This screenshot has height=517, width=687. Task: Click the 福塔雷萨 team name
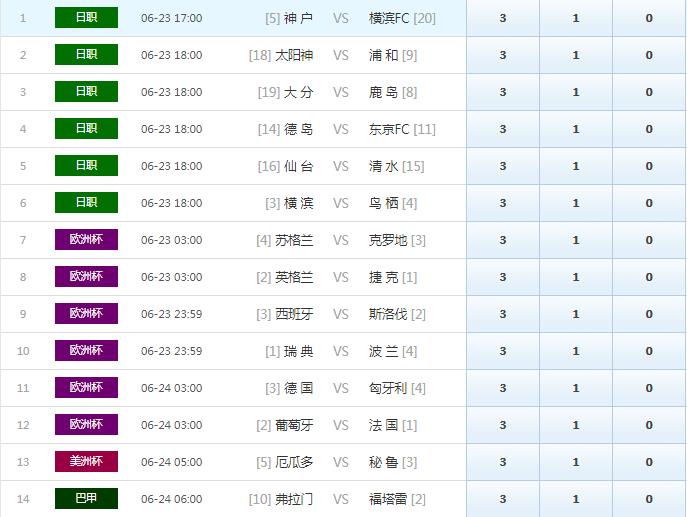pyautogui.click(x=388, y=499)
